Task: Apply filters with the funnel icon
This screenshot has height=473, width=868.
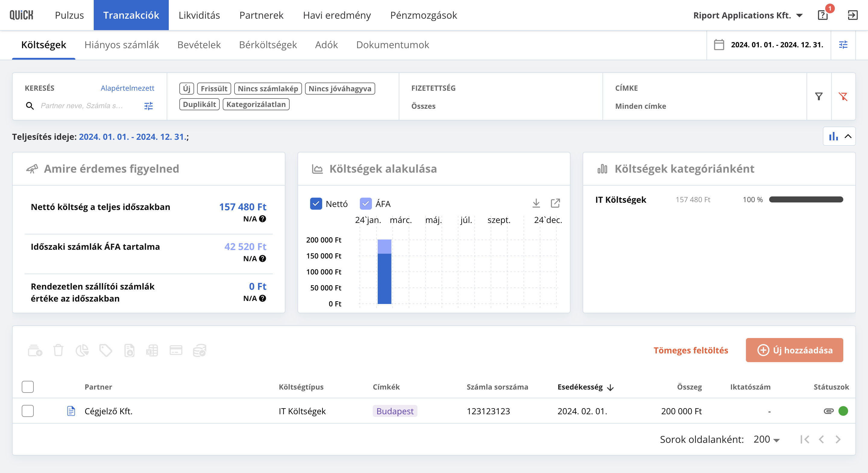Action: pos(819,97)
